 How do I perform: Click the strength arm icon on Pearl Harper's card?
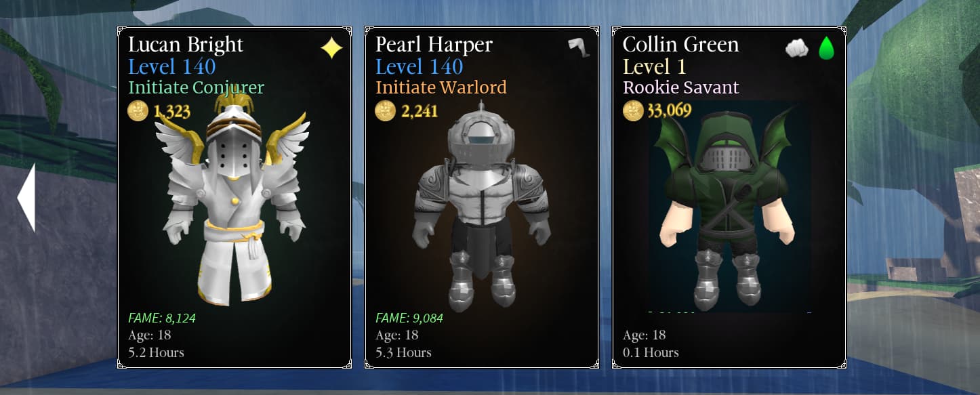point(579,47)
